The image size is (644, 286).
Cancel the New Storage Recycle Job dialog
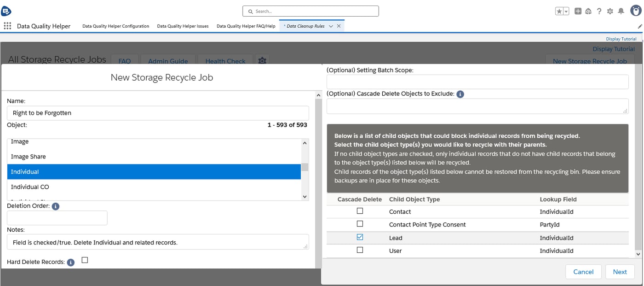[x=583, y=272]
